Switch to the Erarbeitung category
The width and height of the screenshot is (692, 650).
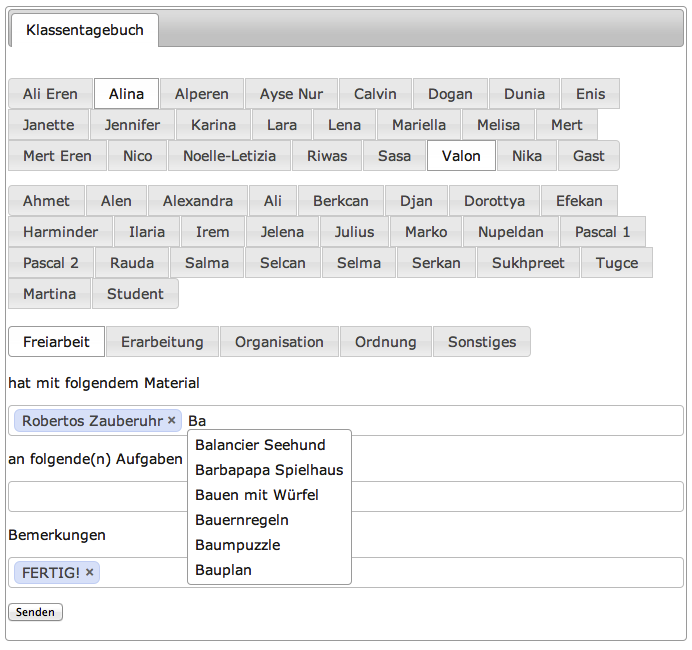coord(162,342)
